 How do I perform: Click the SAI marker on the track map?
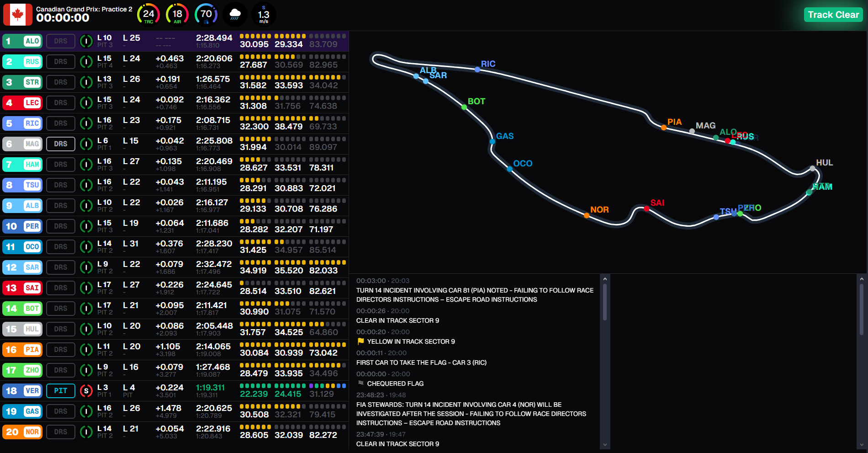tap(646, 209)
